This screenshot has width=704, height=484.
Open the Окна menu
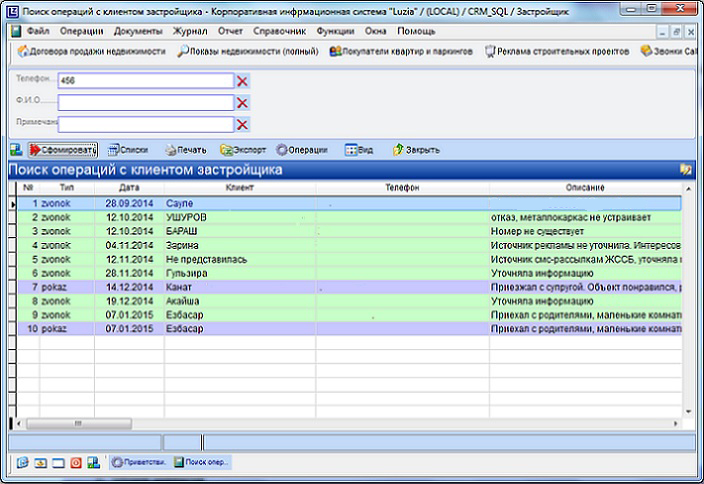[x=376, y=31]
